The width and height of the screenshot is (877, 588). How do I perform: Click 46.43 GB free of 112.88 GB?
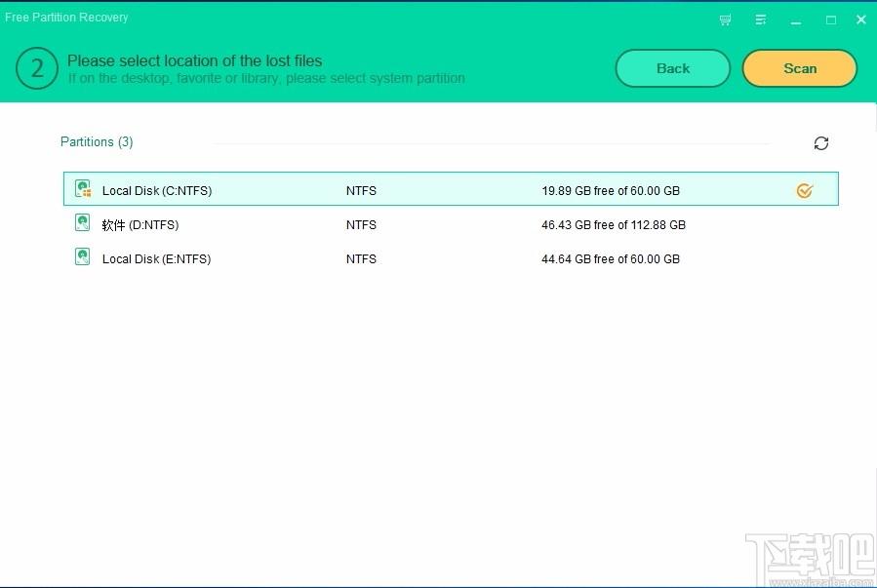point(614,224)
